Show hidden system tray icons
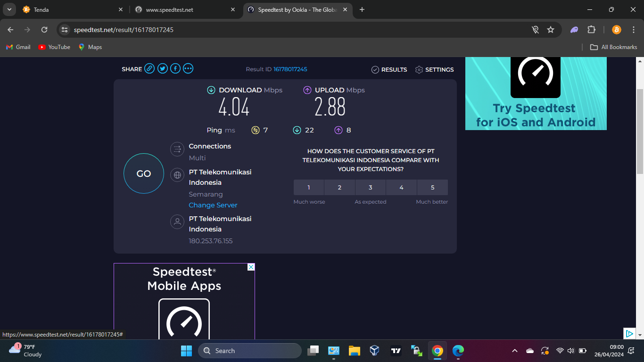Viewport: 644px width, 362px height. pos(515,351)
